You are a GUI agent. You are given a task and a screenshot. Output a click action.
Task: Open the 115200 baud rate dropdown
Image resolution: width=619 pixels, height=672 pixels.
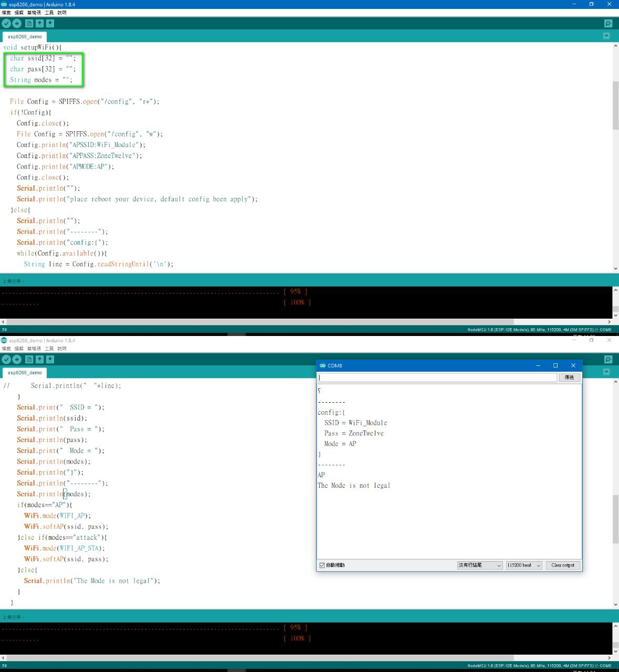[523, 565]
